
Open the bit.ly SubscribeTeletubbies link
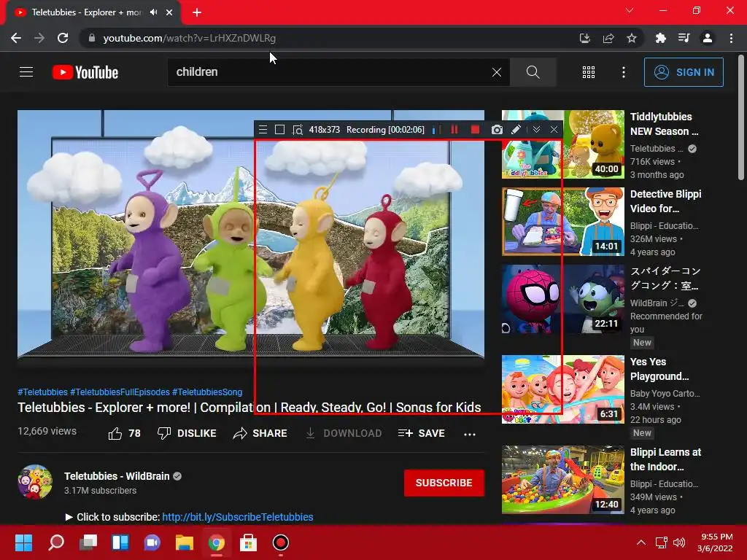tap(238, 517)
